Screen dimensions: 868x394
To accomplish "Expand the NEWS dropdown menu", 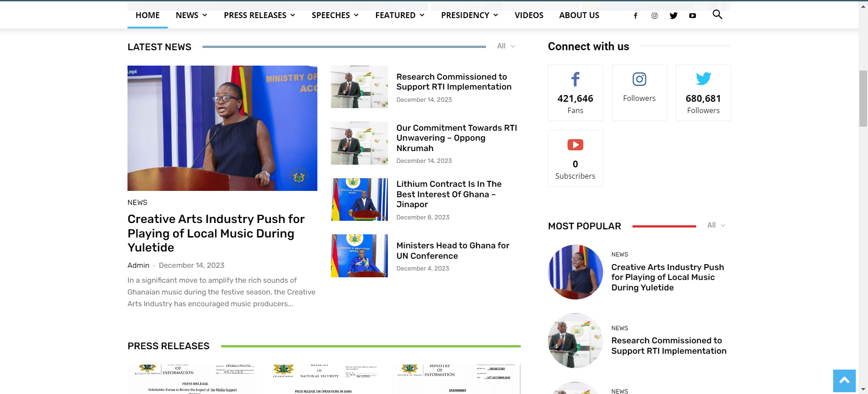I will 191,15.
